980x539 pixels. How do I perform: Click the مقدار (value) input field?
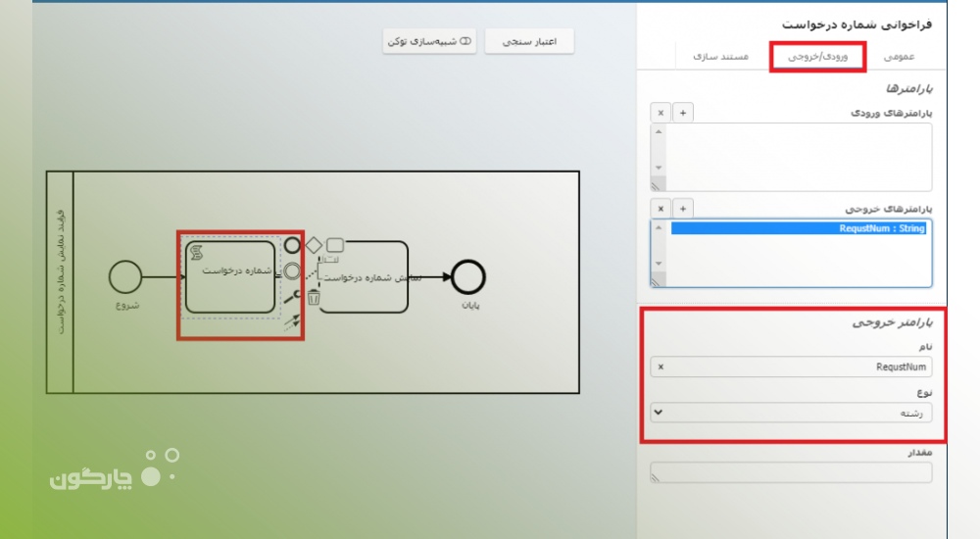pos(792,474)
